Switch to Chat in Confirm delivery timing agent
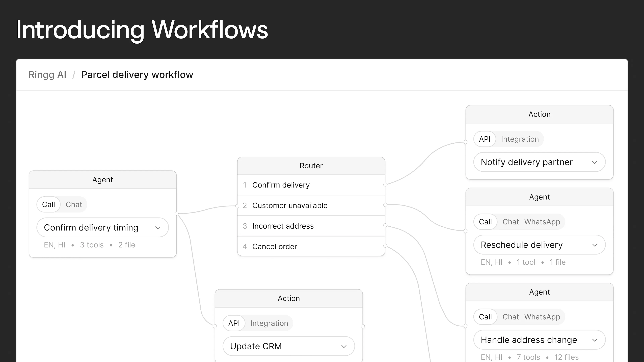This screenshot has width=644, height=362. (74, 204)
